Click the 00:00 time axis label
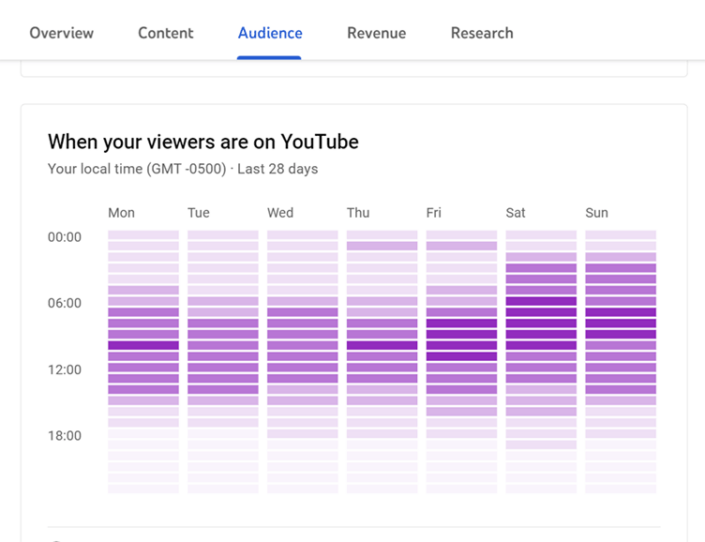This screenshot has width=705, height=542. (x=64, y=237)
